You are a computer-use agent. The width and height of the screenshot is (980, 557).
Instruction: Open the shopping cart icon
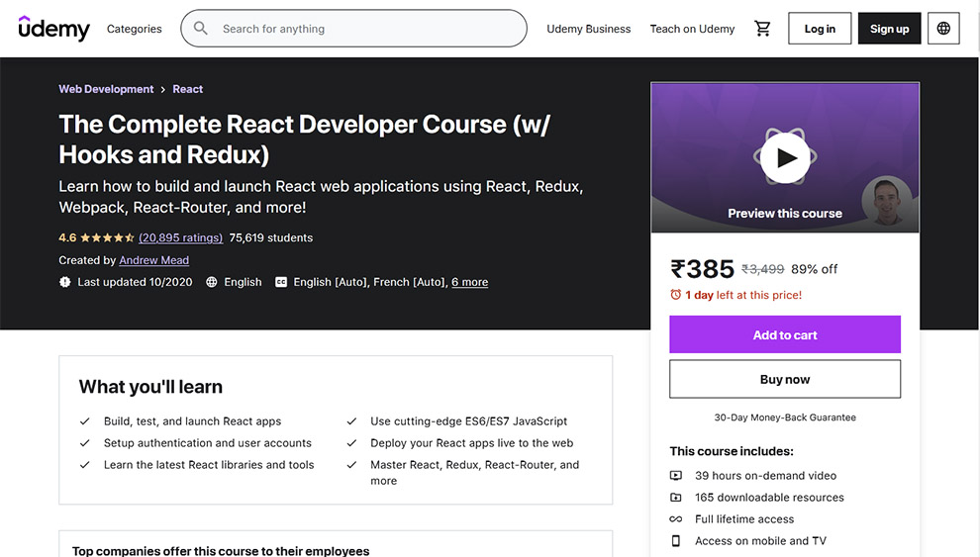tap(762, 28)
